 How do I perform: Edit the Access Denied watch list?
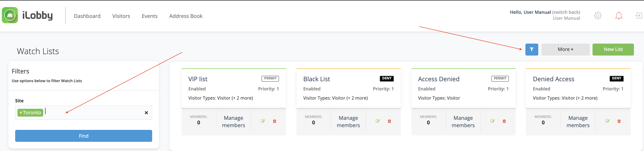tap(493, 121)
